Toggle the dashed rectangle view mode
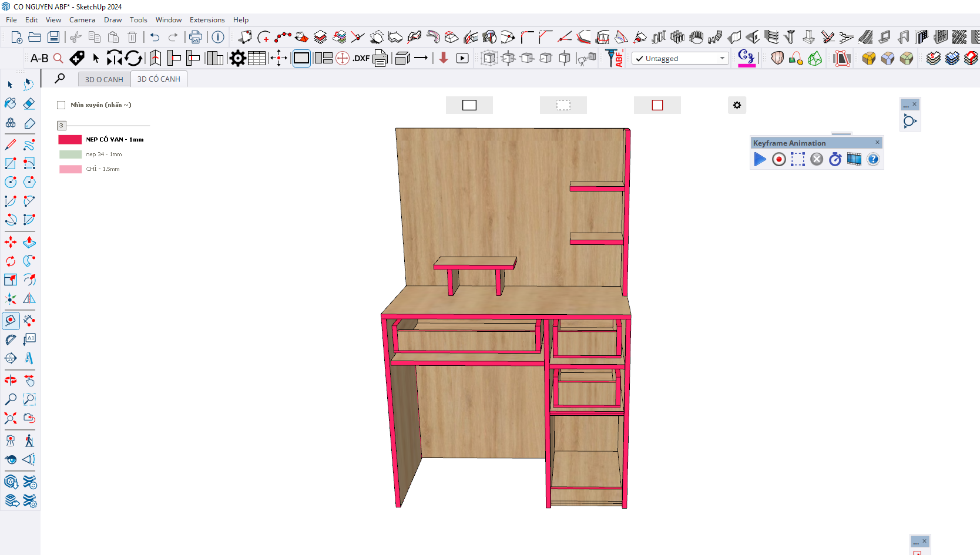This screenshot has height=555, width=980. point(563,105)
